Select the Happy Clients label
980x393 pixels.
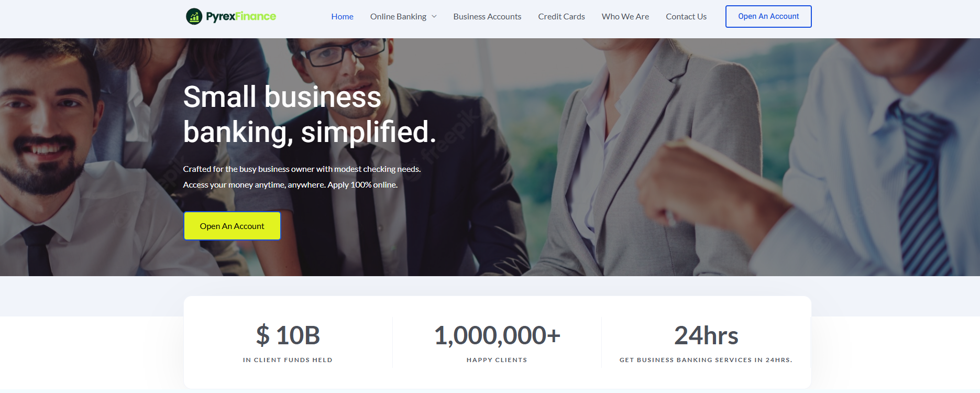(497, 360)
